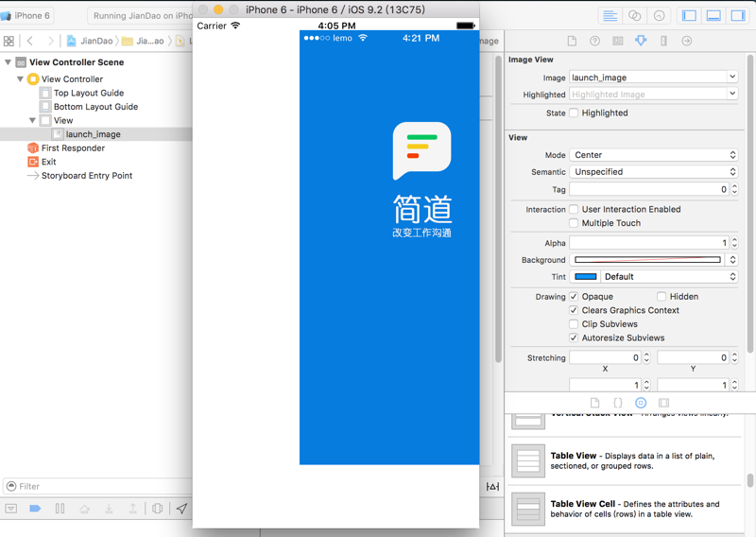Click the Jia...ao folder breadcrumb
The height and width of the screenshot is (537, 756).
click(144, 41)
